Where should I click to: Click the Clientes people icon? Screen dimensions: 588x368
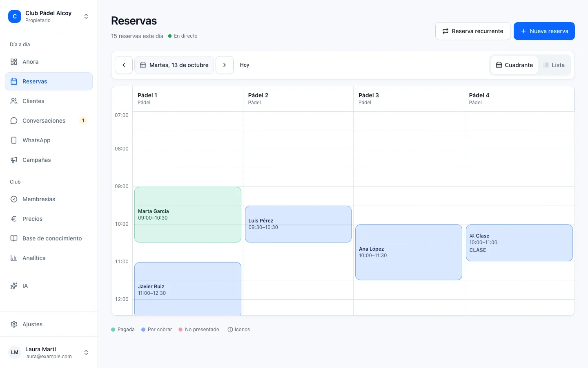click(14, 101)
